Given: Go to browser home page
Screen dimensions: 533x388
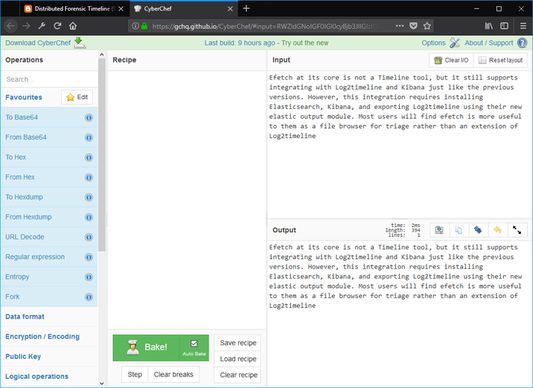Looking at the screenshot, I should coord(73,26).
